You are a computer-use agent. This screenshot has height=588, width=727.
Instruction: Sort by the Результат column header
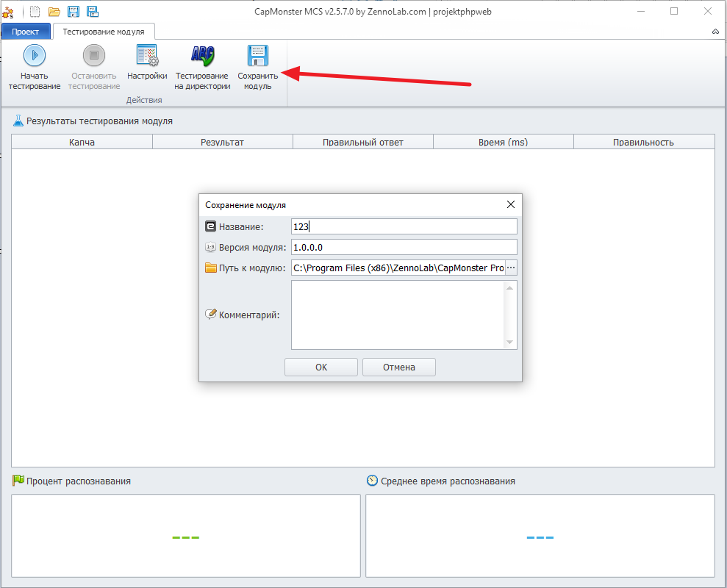[222, 142]
